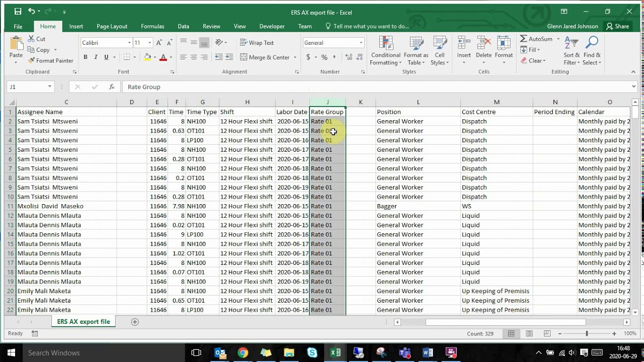Toggle Bold formatting

86,57
